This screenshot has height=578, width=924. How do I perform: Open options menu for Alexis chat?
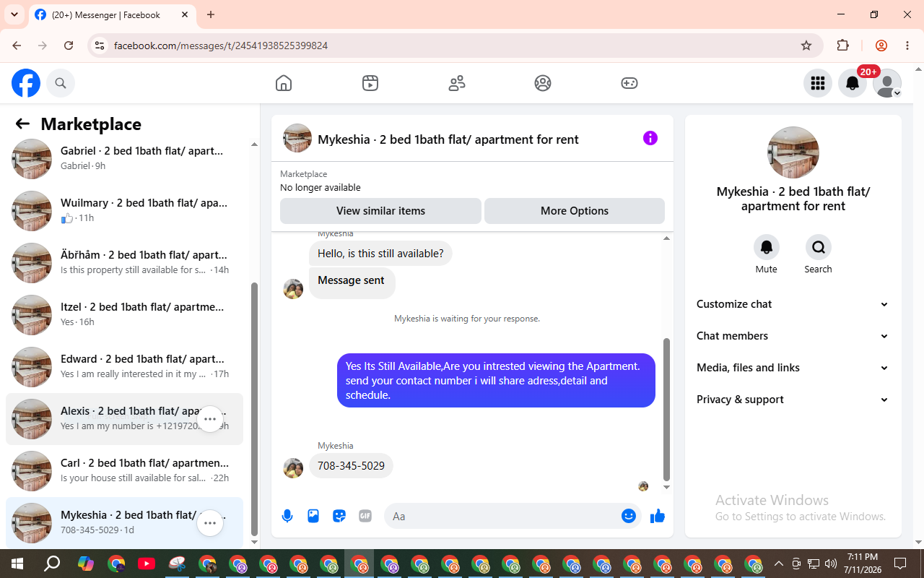210,419
